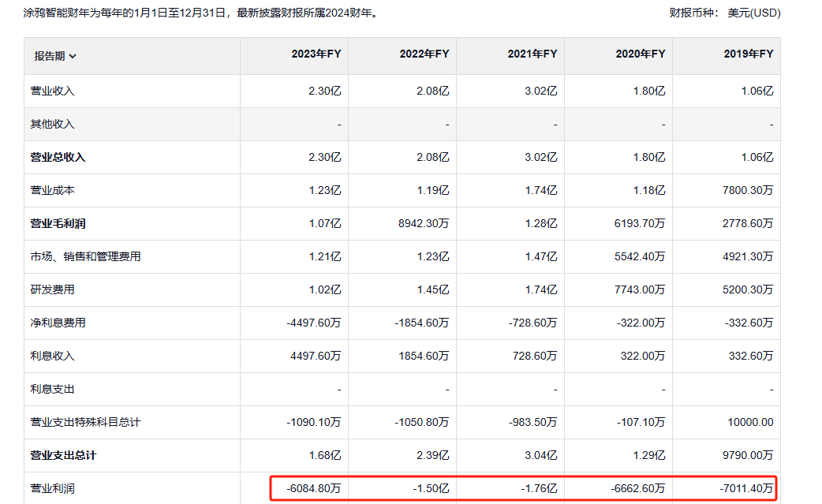Click the 1.47亿 marketing expense value
822x504 pixels.
point(541,256)
